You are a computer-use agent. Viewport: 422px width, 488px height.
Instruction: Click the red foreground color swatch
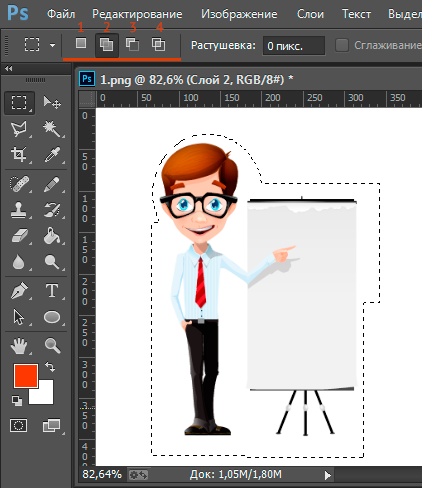click(x=26, y=376)
